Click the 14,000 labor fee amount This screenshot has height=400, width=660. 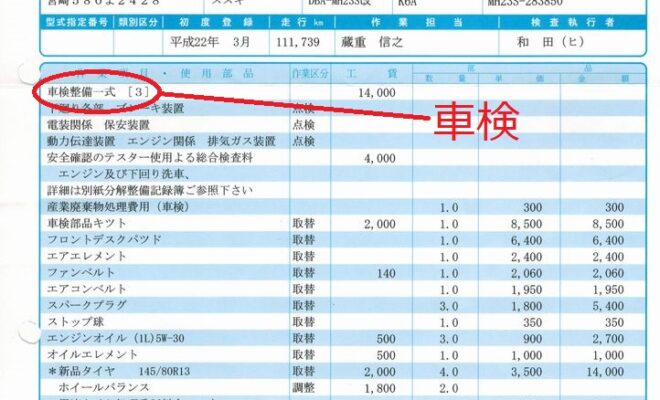tap(377, 92)
